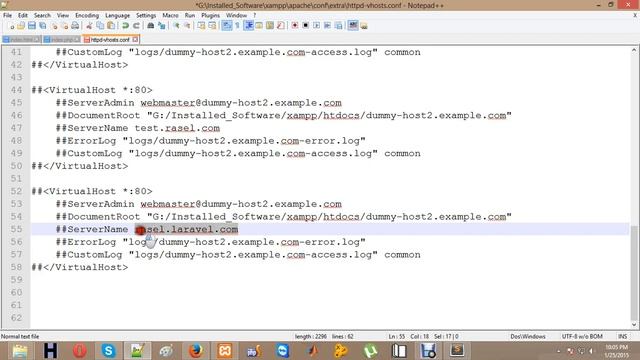Open Skype from the taskbar
Image resolution: width=640 pixels, height=360 pixels.
point(109,351)
